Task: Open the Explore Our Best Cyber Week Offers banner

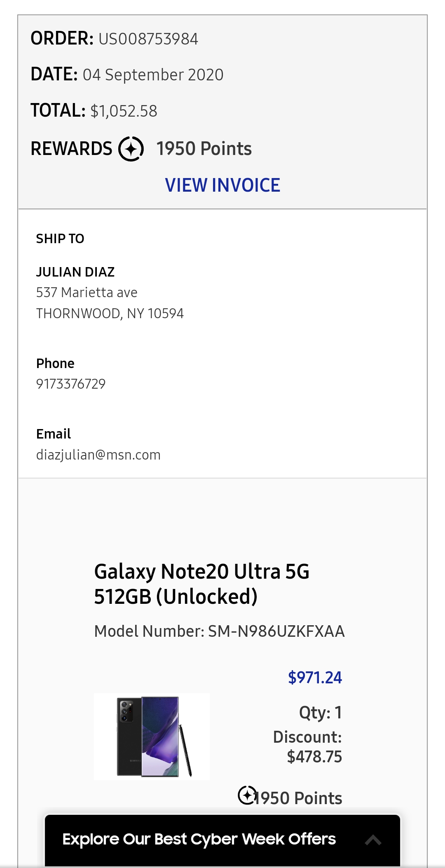Action: [x=222, y=840]
